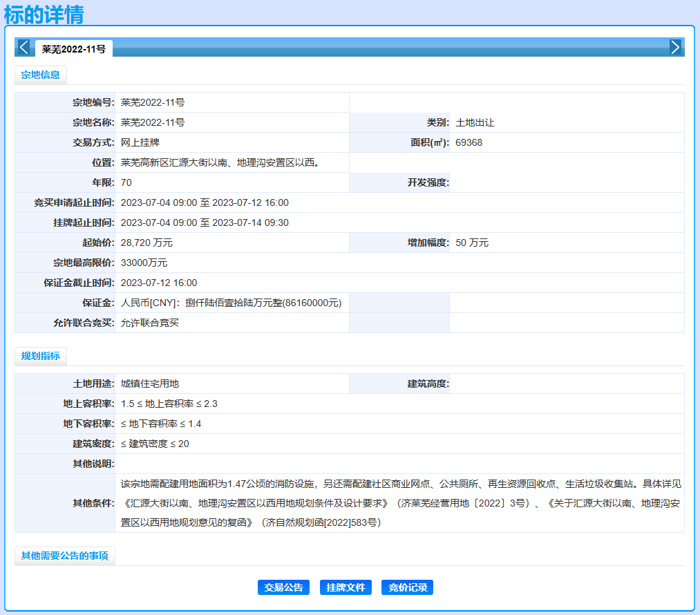Image resolution: width=700 pixels, height=615 pixels.
Task: Click the 类别 value 土地出让
Action: 475,122
